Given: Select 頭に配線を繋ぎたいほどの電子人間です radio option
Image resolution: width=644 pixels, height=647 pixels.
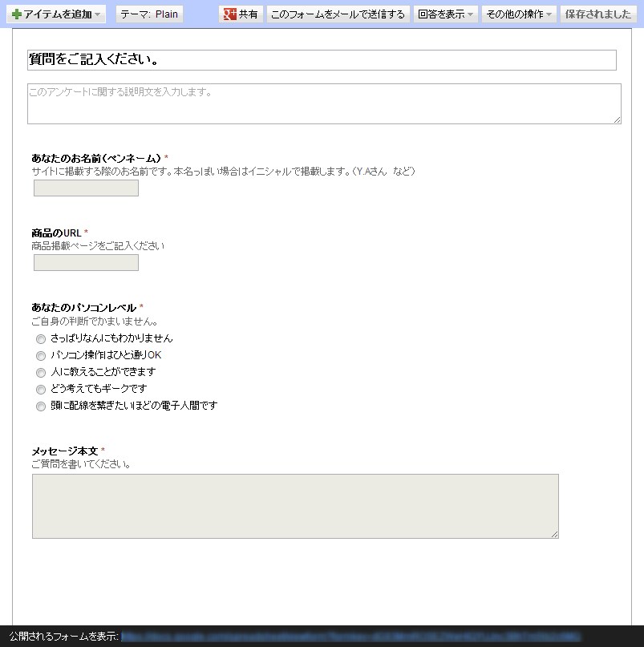Looking at the screenshot, I should click(x=40, y=406).
